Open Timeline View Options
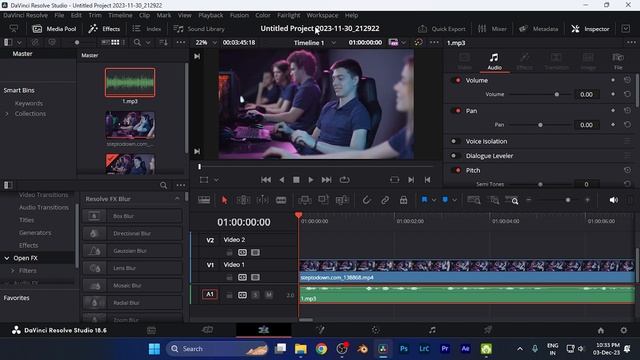This screenshot has width=640, height=360. coord(204,200)
